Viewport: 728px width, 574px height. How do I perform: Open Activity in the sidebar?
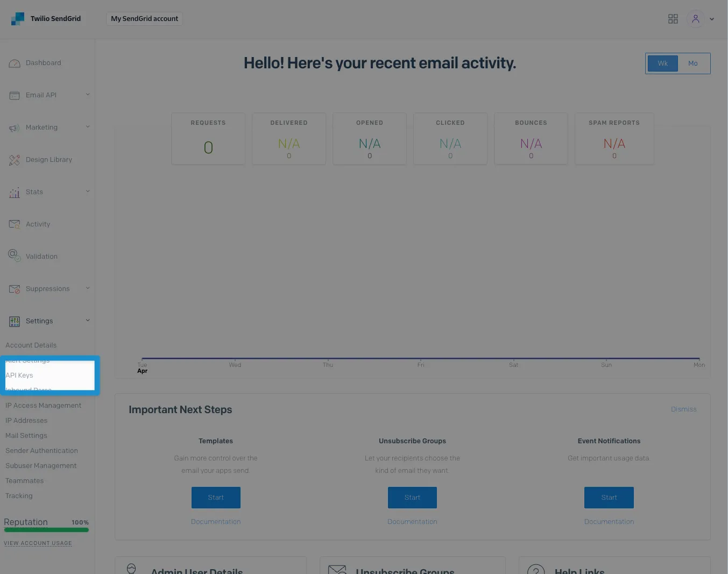click(38, 224)
